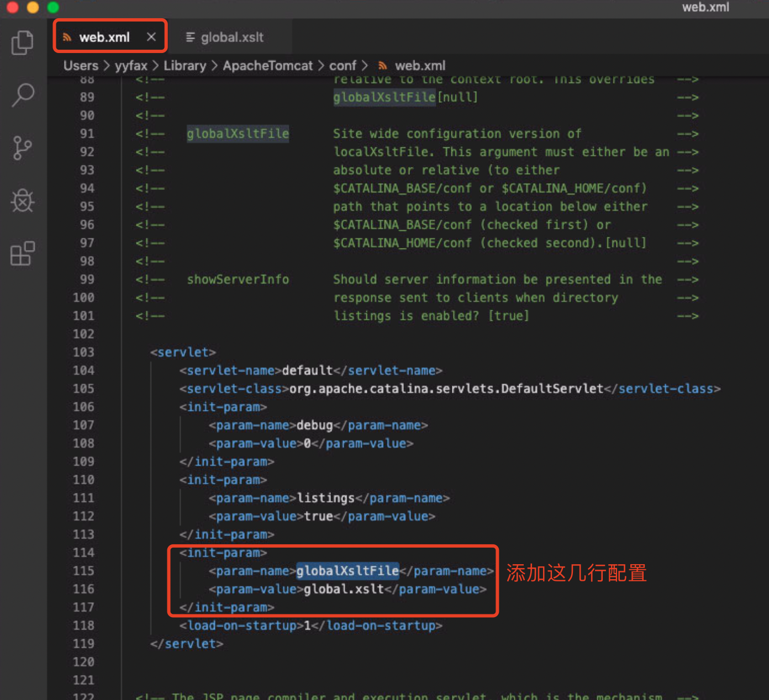Screen dimensions: 769x700
Task: Click the macOS red close window button
Action: click(12, 7)
